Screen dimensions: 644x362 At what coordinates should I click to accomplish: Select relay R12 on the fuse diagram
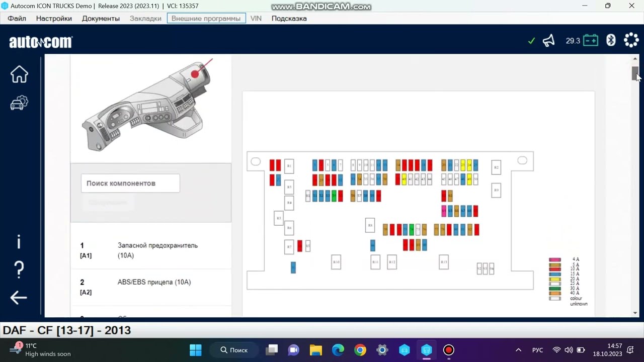coord(392,262)
